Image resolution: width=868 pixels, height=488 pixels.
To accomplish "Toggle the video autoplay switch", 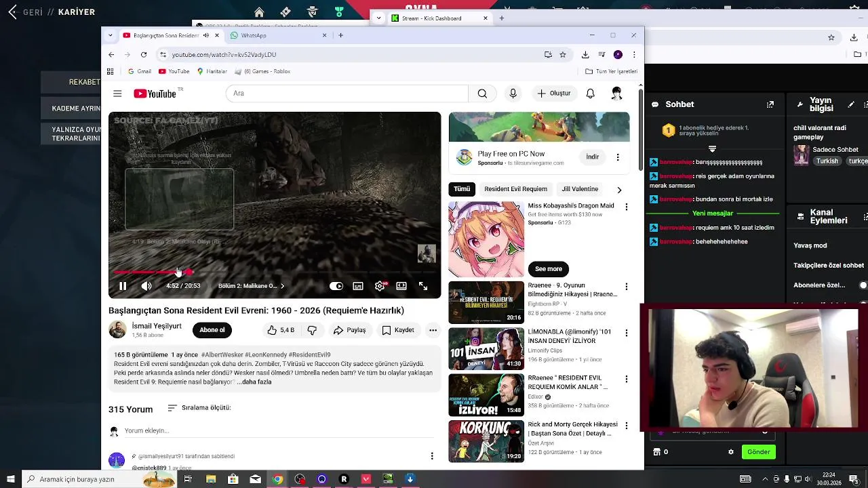I will click(x=336, y=286).
